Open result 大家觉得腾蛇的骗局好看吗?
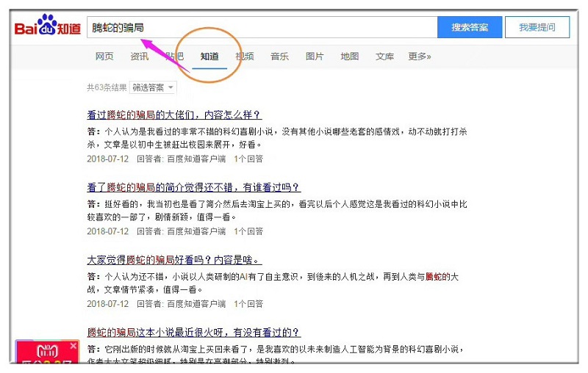Screen dimensions: 588x373 click(x=174, y=260)
